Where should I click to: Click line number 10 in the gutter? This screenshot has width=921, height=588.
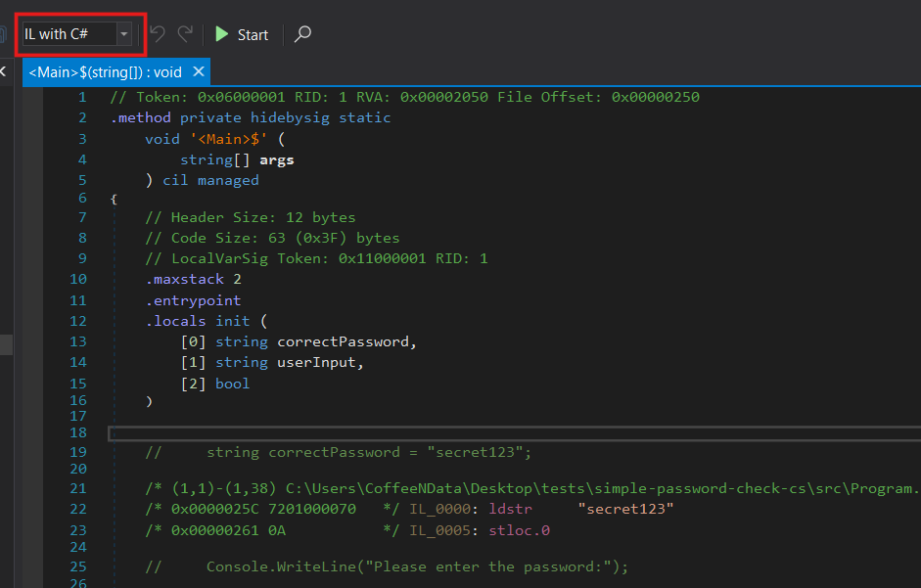tap(78, 279)
